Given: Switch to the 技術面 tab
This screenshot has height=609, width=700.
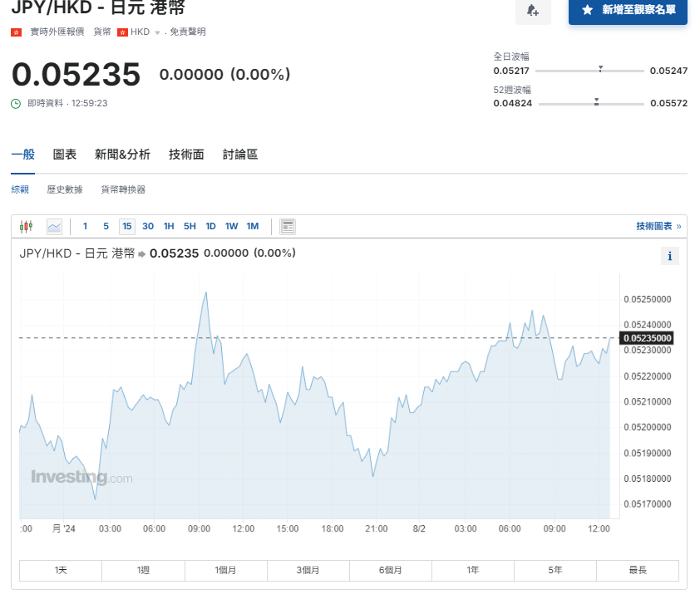Looking at the screenshot, I should click(185, 154).
